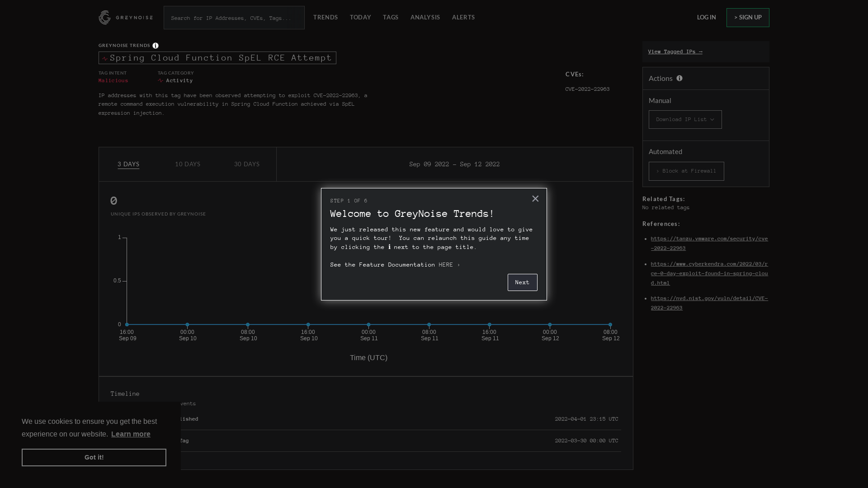Click the chart data point at 08:00 Sep 11
Viewport: 868px width, 488px height.
(x=429, y=324)
